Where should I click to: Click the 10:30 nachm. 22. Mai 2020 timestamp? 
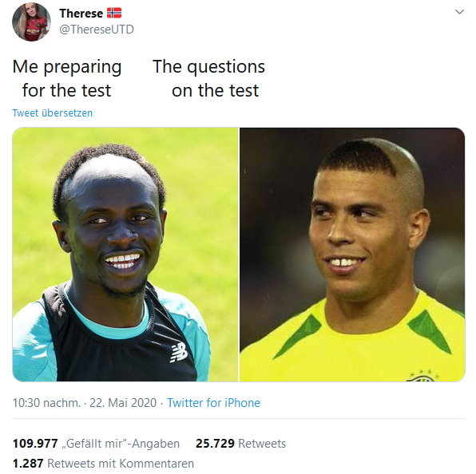[85, 403]
